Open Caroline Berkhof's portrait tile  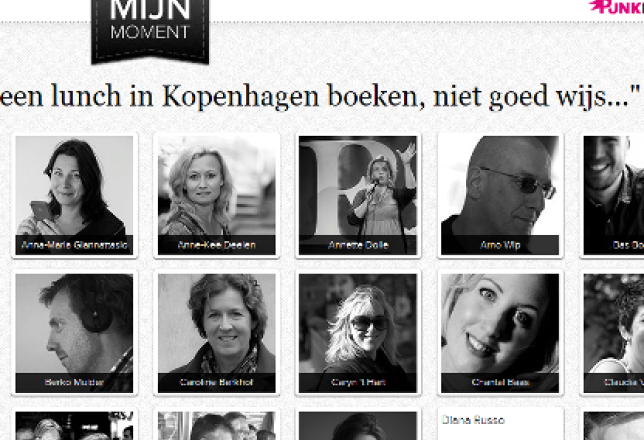click(x=216, y=333)
